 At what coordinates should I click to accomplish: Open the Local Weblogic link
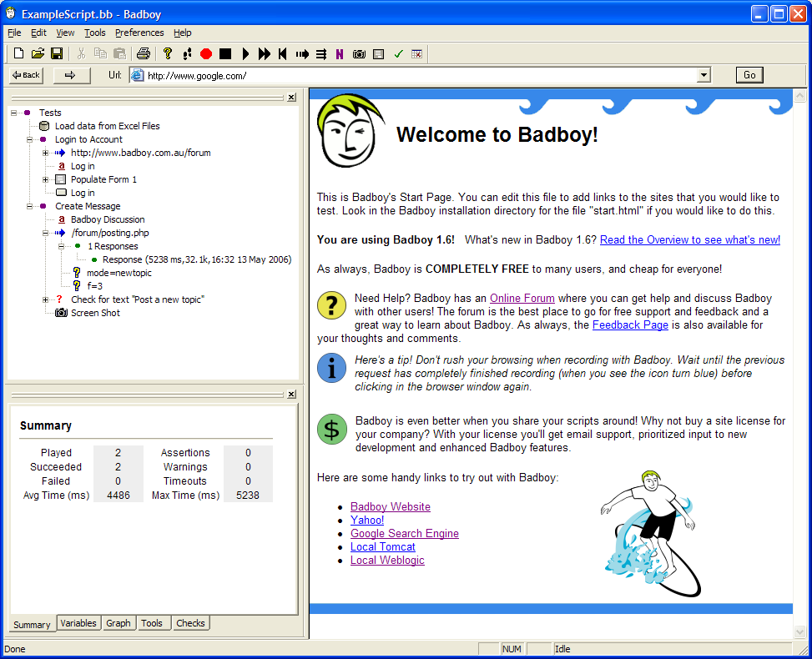point(387,561)
